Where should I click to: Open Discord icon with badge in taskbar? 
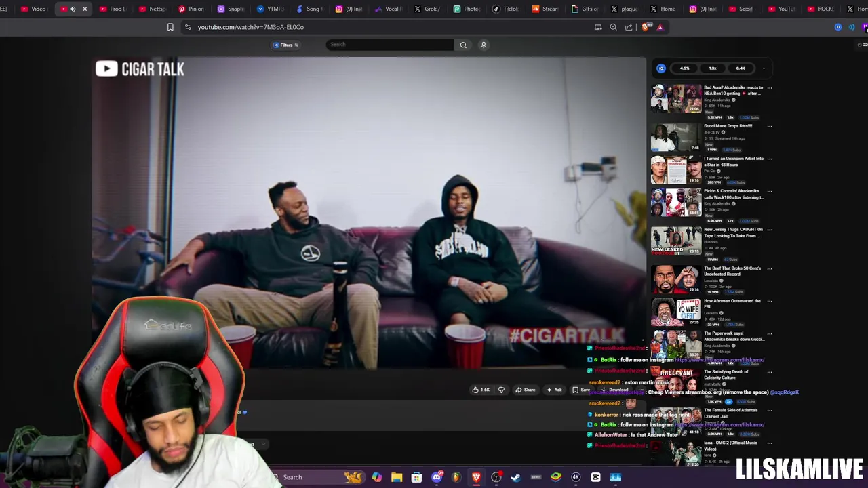pos(437,477)
